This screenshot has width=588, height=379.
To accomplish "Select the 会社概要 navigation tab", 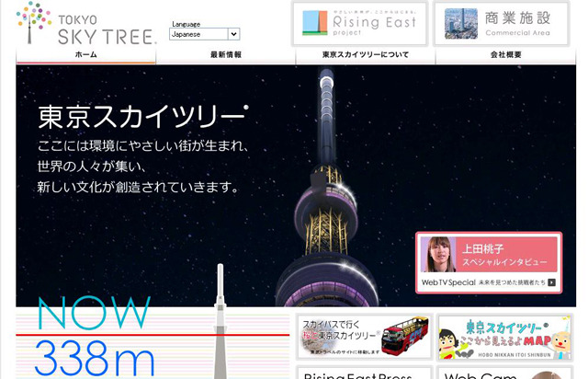I will (x=505, y=55).
